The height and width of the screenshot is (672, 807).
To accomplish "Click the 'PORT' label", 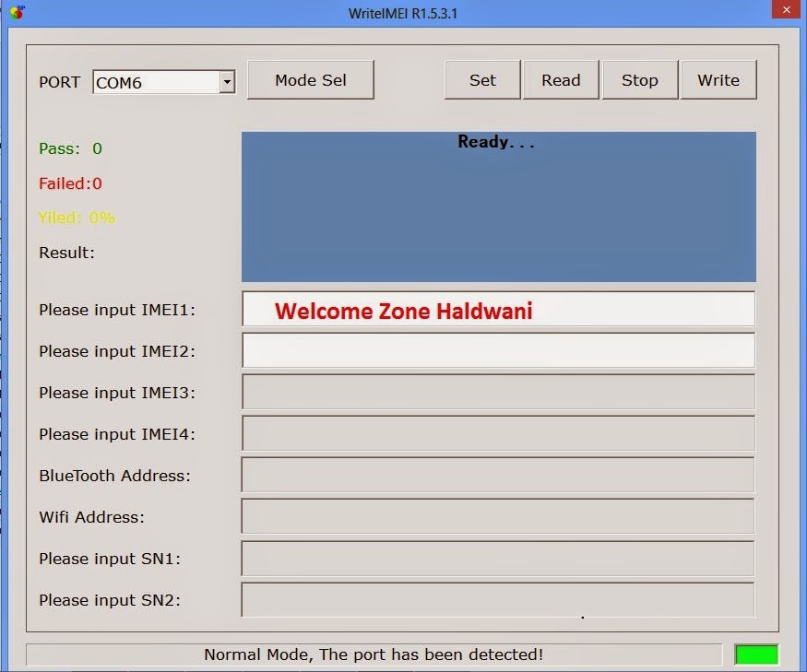I will click(59, 82).
